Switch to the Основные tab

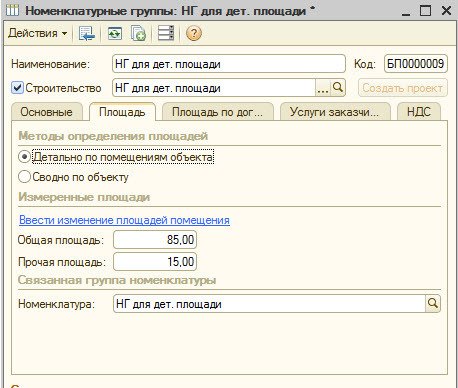pyautogui.click(x=47, y=112)
